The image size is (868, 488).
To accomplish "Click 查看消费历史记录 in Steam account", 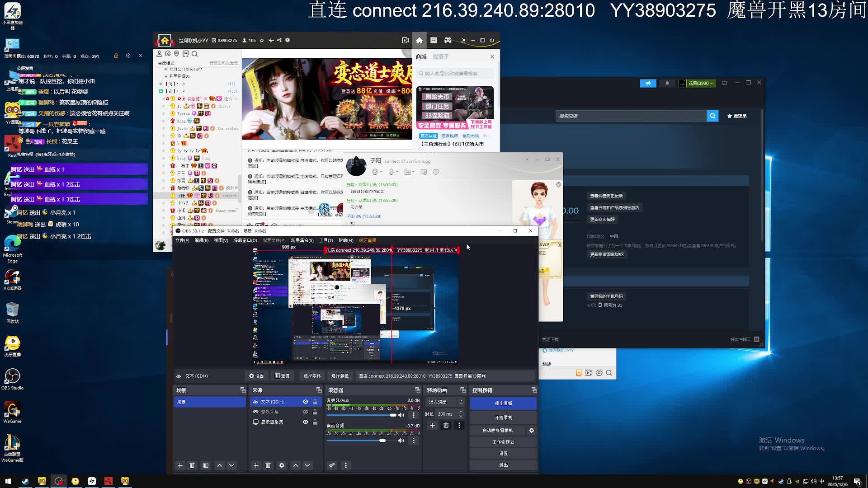I will 606,196.
